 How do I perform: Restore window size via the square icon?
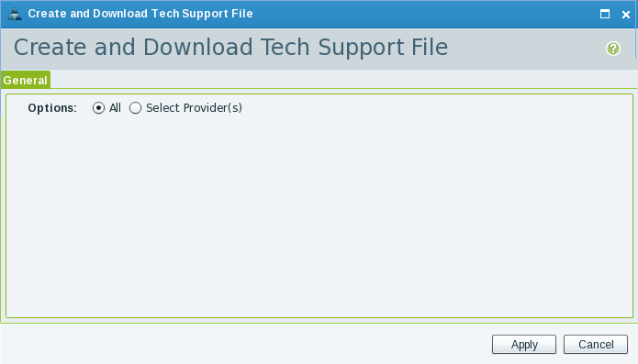605,15
